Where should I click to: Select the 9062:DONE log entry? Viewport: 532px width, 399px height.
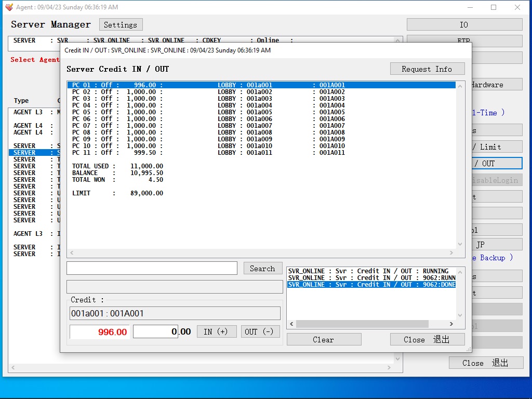[371, 285]
